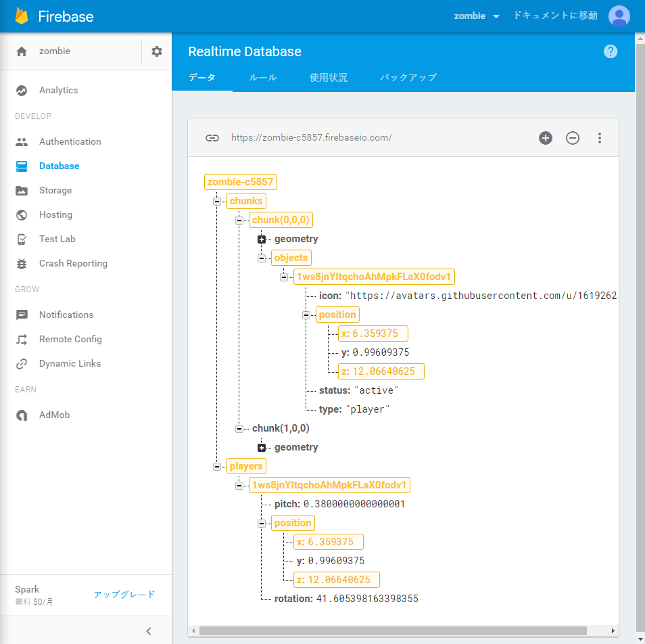The height and width of the screenshot is (644, 645).
Task: Click the Firebase flame logo
Action: coord(22,16)
